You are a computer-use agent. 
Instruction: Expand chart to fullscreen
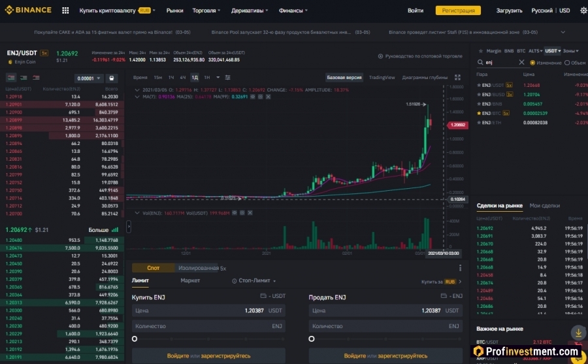(x=457, y=77)
